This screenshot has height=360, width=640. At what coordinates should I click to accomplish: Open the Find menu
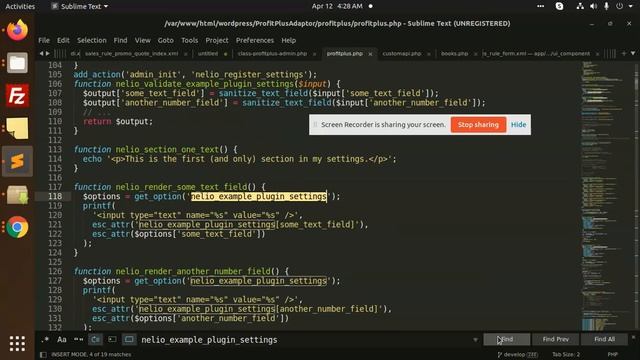120,40
